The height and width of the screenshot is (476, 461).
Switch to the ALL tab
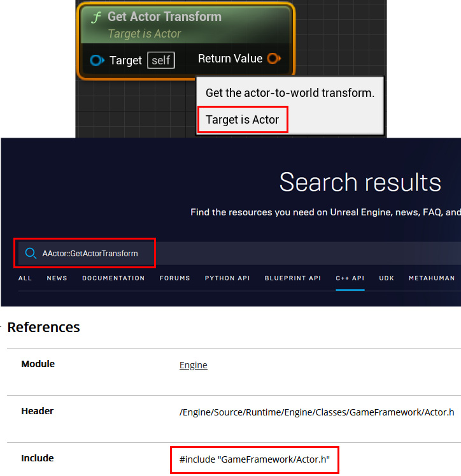coord(25,278)
